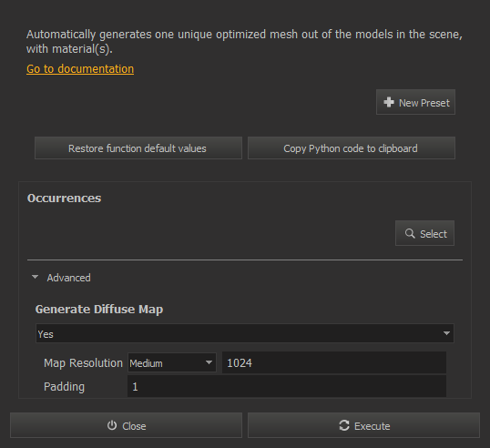Create a New Preset
Image resolution: width=490 pixels, height=448 pixels.
(x=415, y=102)
